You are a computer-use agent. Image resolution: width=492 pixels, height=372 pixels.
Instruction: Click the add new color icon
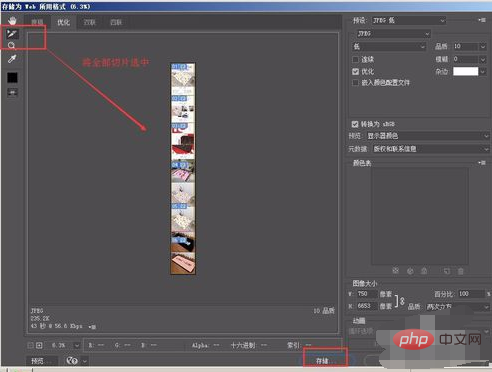pos(447,271)
